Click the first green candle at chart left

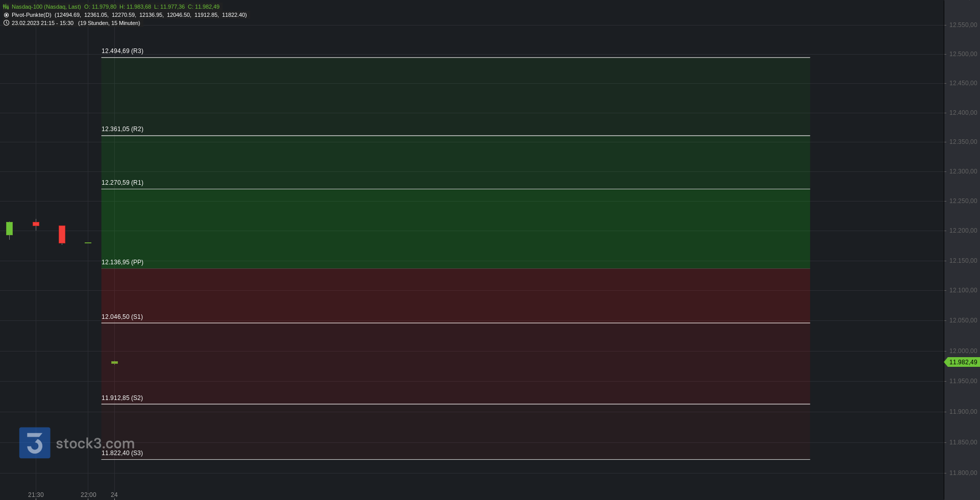[9, 229]
